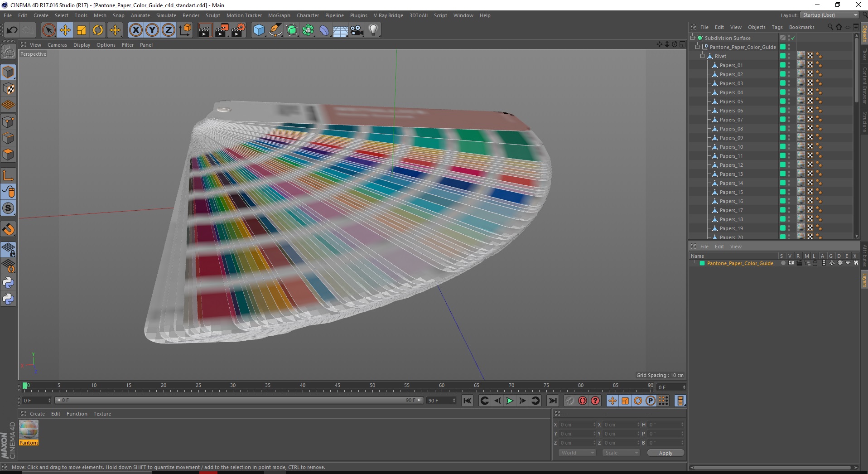Screen dimensions: 868x474
Task: Open viewport Cameras menu
Action: (x=57, y=45)
